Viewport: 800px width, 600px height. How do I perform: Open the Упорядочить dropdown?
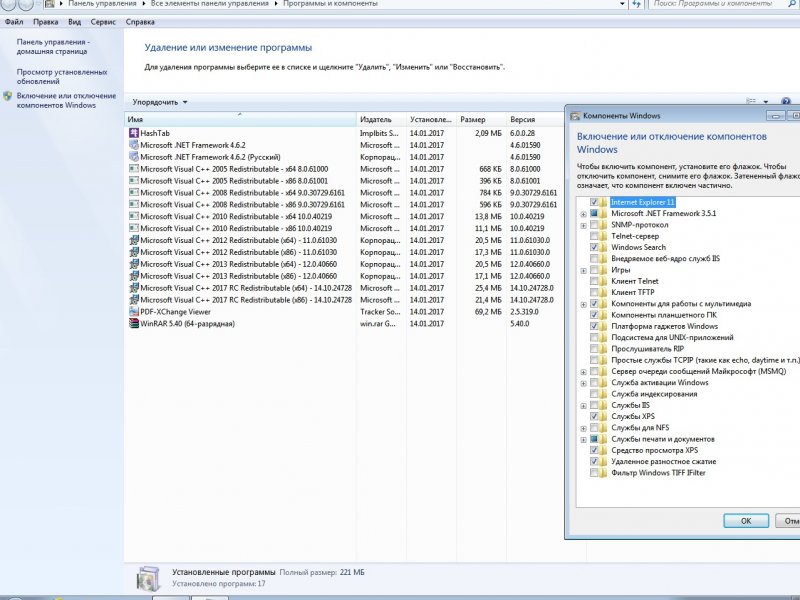coord(160,102)
